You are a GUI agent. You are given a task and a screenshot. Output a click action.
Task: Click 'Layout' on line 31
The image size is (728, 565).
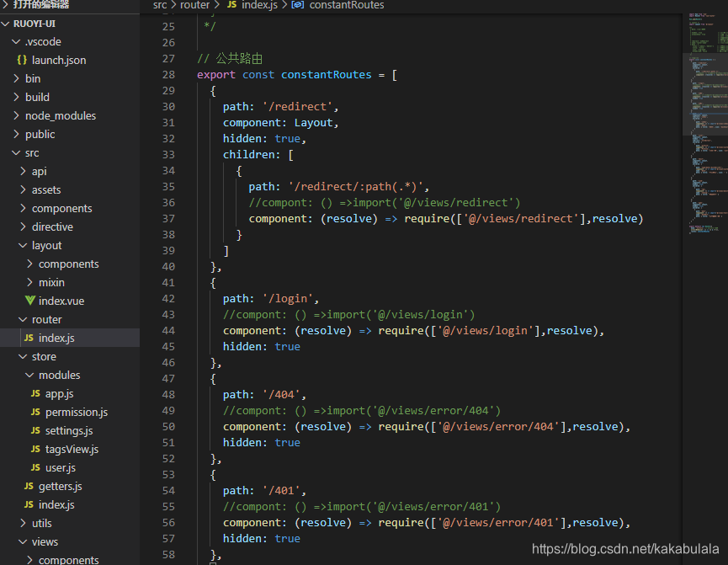313,123
